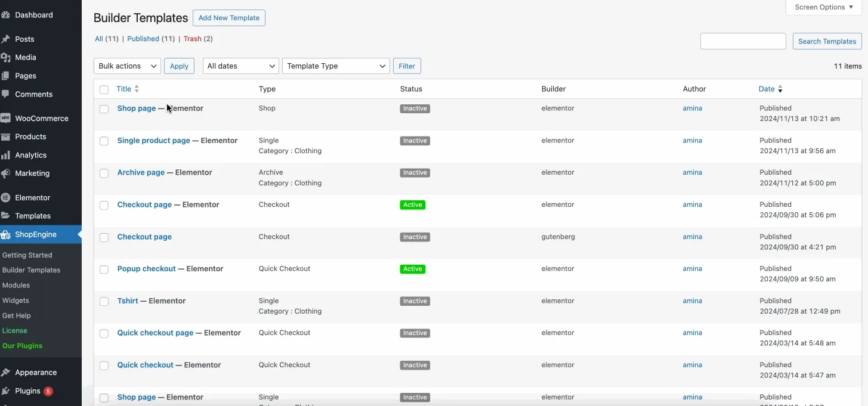The image size is (868, 406).
Task: Open the Quick checkout page template link
Action: (x=156, y=333)
